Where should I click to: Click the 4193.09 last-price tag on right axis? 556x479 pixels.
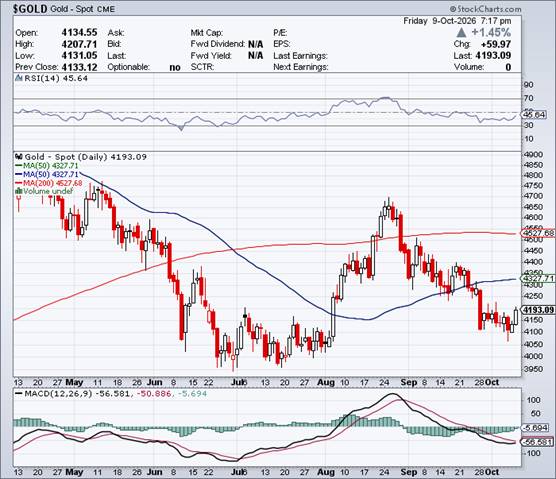(x=538, y=310)
